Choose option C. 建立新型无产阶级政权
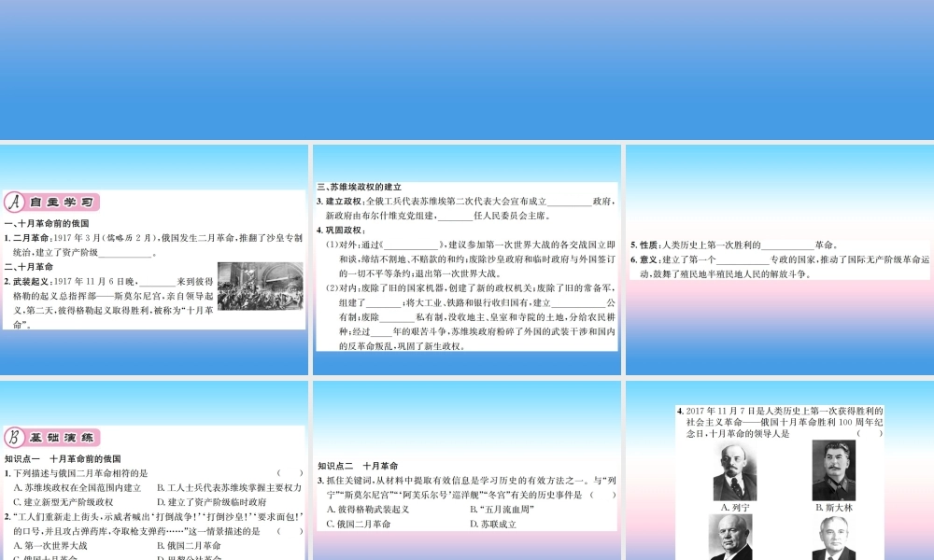Image resolution: width=934 pixels, height=560 pixels. click(x=64, y=502)
